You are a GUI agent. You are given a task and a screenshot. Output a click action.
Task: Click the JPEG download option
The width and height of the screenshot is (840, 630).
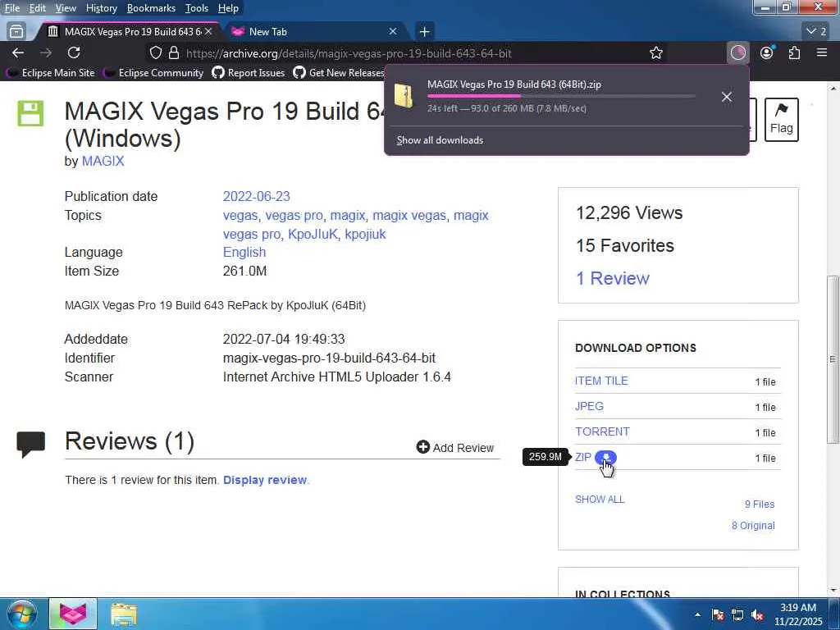pos(589,406)
